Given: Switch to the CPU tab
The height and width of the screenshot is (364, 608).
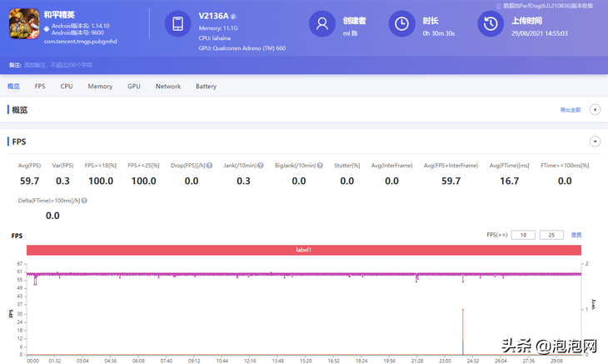Looking at the screenshot, I should pos(67,86).
